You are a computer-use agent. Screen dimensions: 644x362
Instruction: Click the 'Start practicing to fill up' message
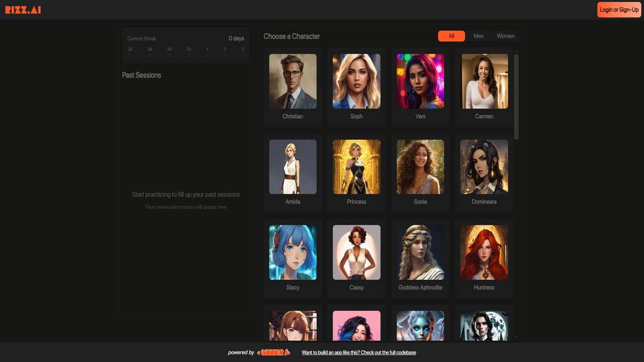[x=186, y=195]
